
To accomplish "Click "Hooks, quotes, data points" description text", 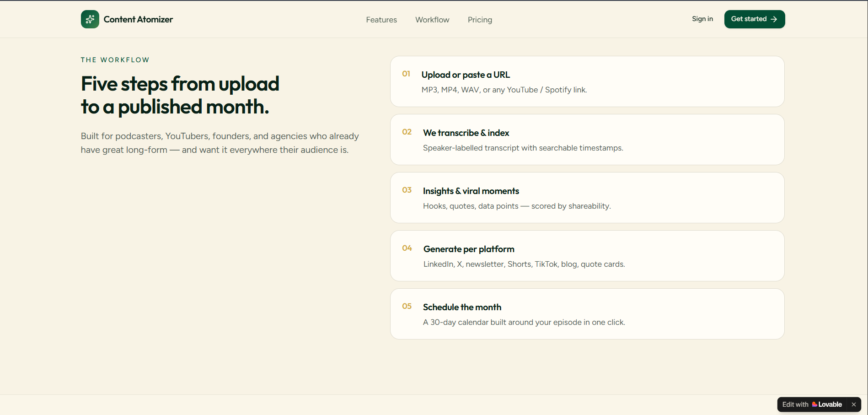I will click(517, 206).
